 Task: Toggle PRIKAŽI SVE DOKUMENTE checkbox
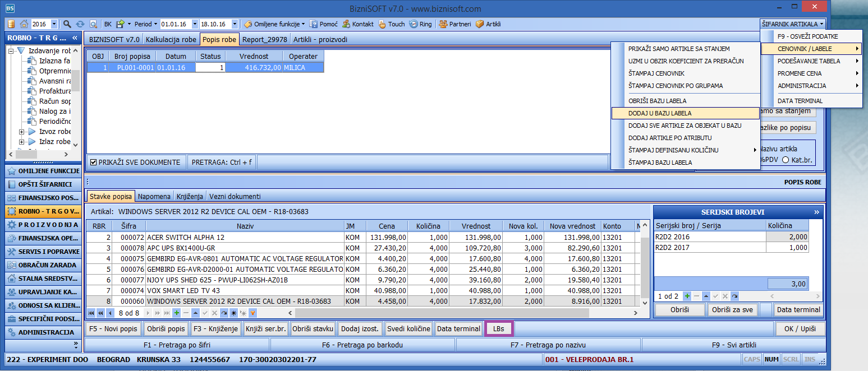pyautogui.click(x=94, y=162)
